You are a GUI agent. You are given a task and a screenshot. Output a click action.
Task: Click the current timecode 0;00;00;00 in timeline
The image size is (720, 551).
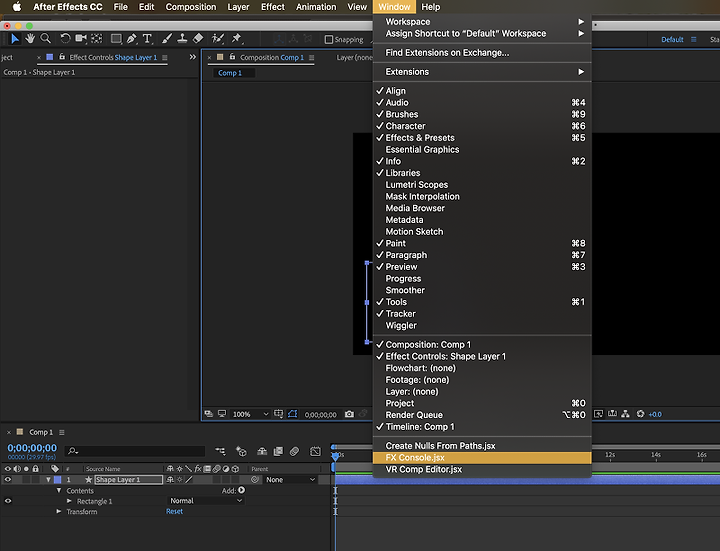point(32,448)
